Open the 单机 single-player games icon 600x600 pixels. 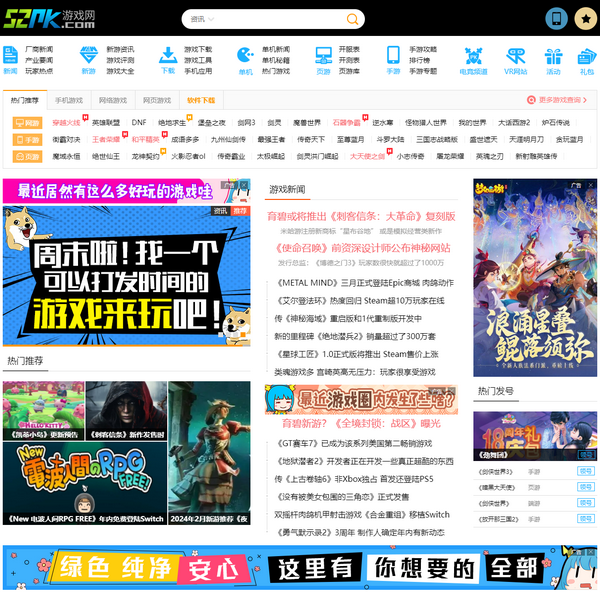click(245, 58)
